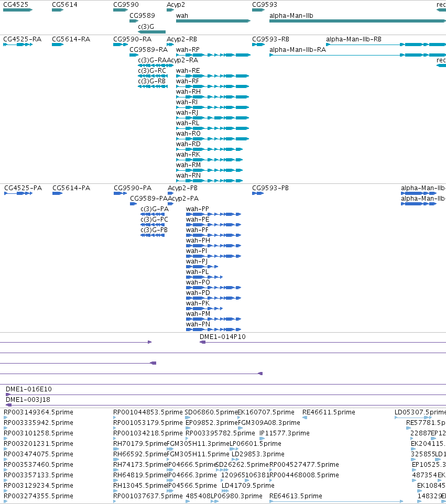Select the wah-RO transcript label

[189, 134]
